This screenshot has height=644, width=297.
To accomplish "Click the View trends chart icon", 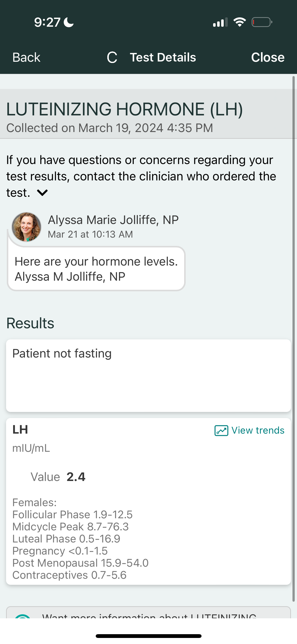I will click(221, 430).
